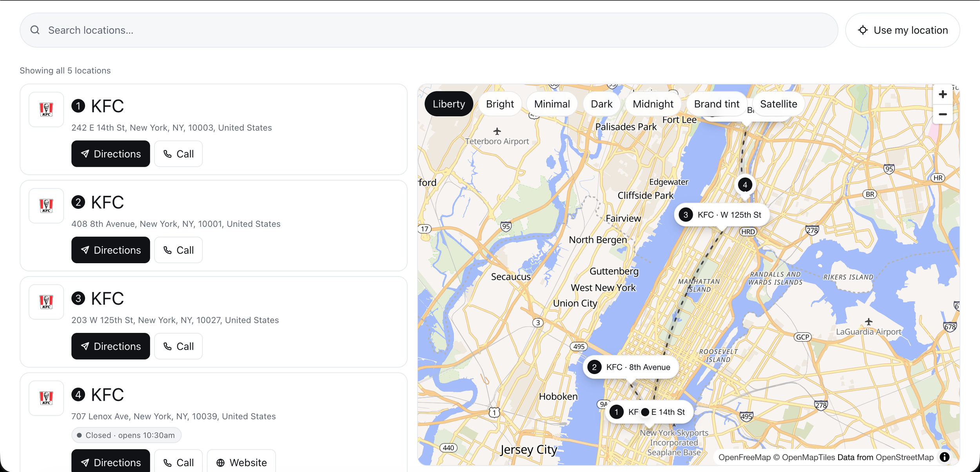Select the Liberty map style

tap(449, 104)
